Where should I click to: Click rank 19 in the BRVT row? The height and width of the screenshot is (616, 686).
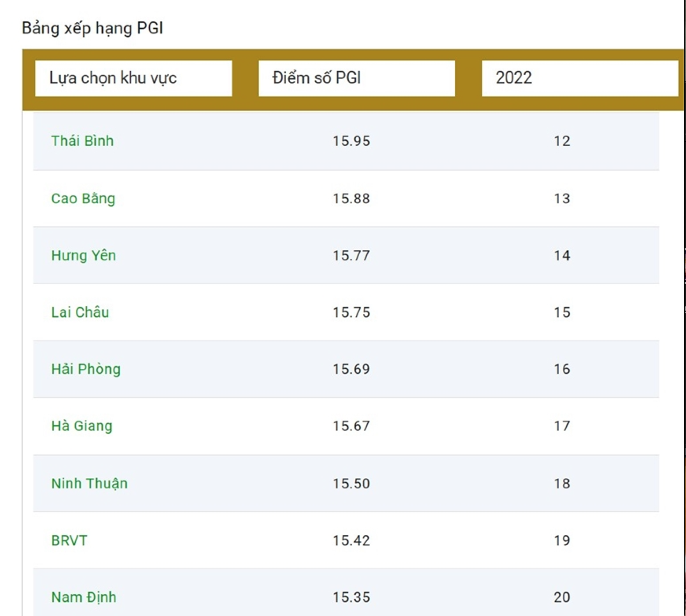(562, 540)
